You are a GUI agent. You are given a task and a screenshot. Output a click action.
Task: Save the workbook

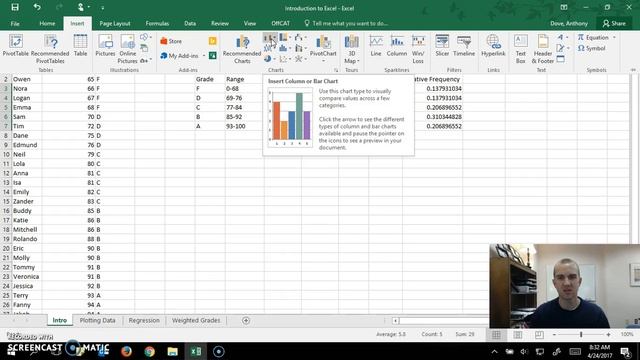[15, 7]
